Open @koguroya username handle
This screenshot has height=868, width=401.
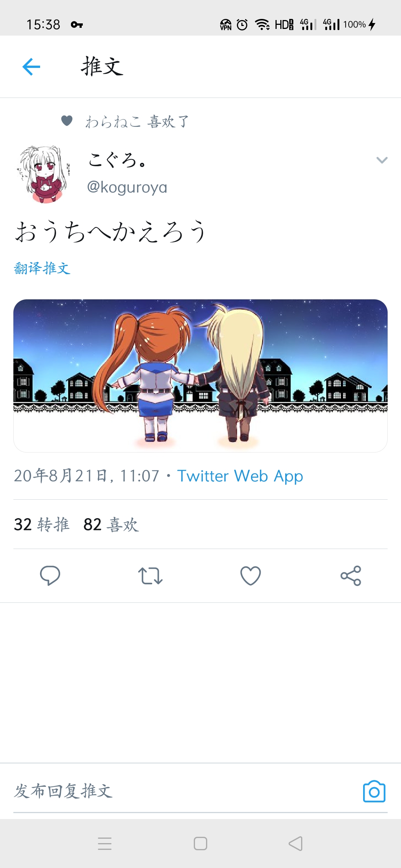tap(127, 187)
